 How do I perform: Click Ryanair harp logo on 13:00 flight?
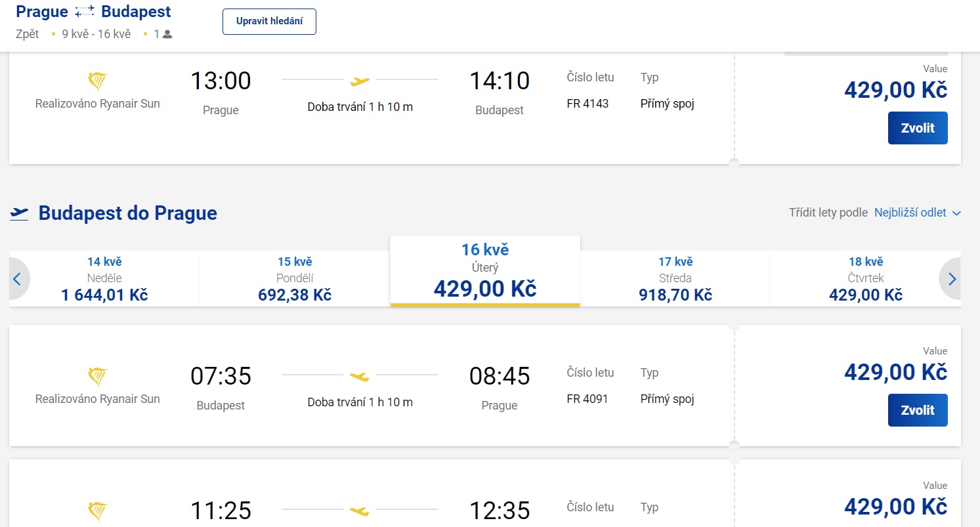[x=97, y=81]
